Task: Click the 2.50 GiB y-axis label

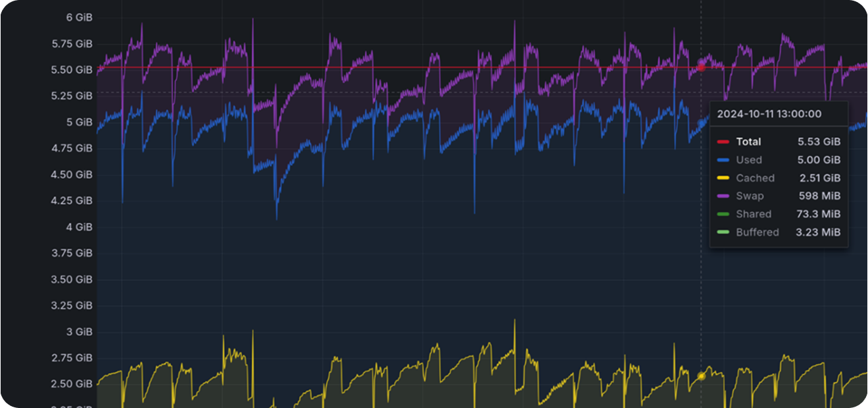Action: tap(72, 384)
